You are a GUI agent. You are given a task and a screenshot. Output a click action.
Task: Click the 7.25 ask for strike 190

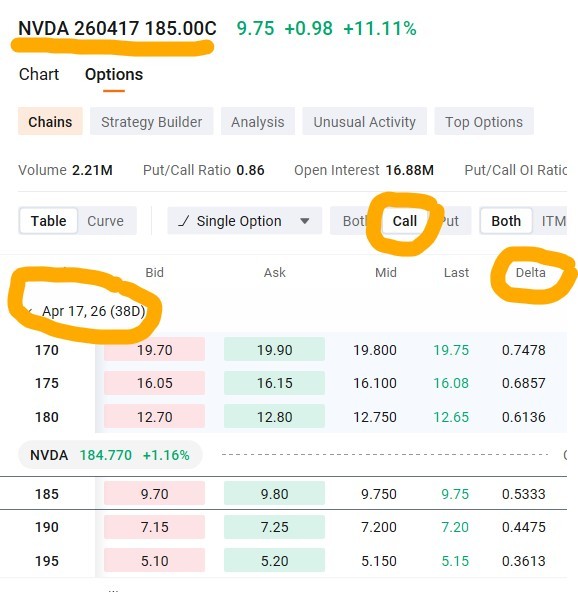click(x=274, y=527)
